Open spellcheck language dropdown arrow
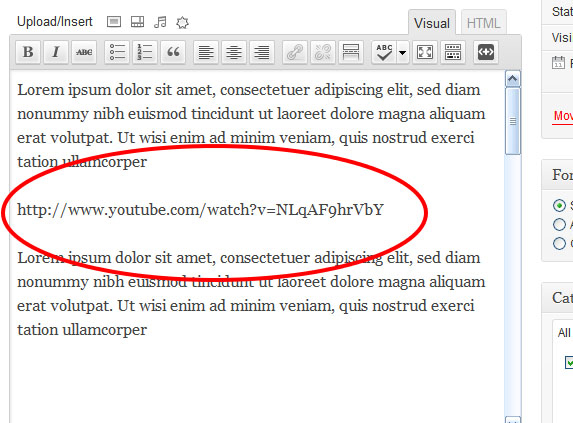This screenshot has width=573, height=423. pyautogui.click(x=402, y=52)
